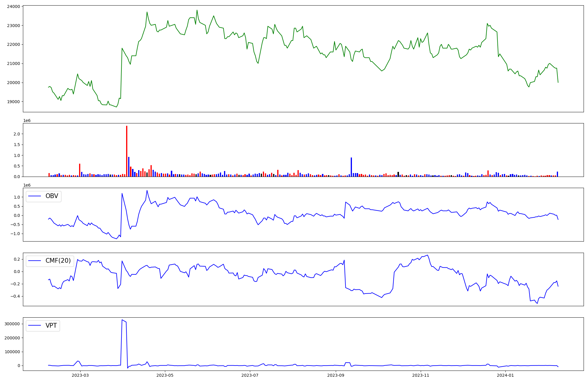Viewport: 588px width, 382px height.
Task: Click the −0.4 tick on CMF axis
Action: coord(15,296)
